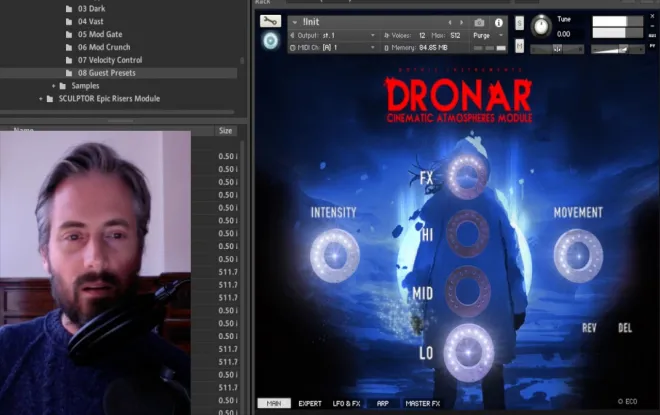This screenshot has height=415, width=660.
Task: Select the 04 Vast preset folder
Action: [x=90, y=21]
